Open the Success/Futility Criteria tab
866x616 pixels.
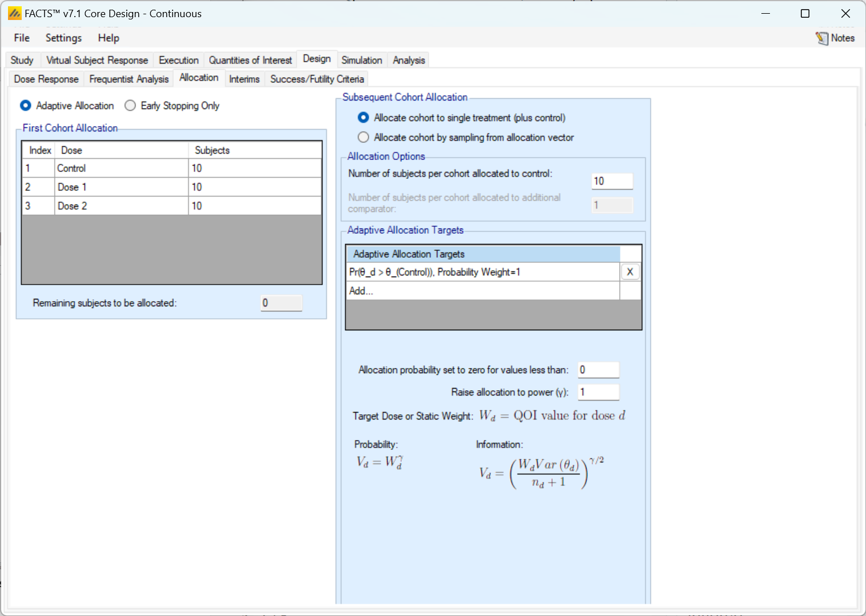point(317,79)
